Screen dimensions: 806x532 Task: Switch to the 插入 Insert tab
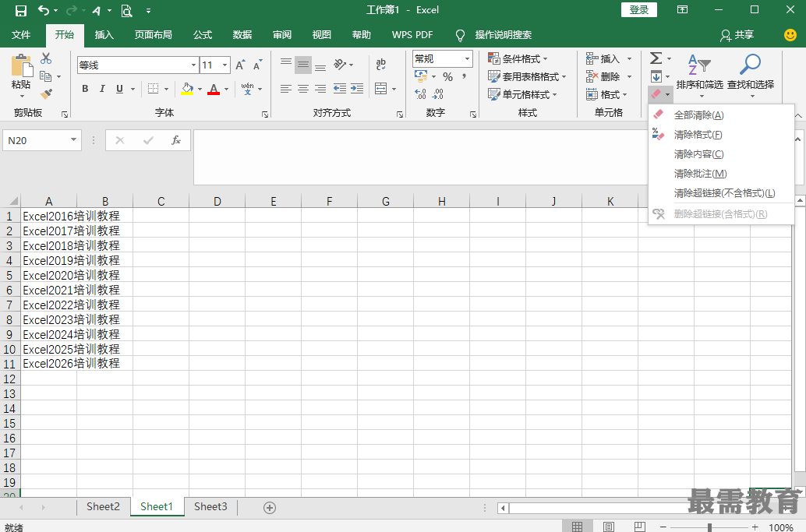(104, 35)
